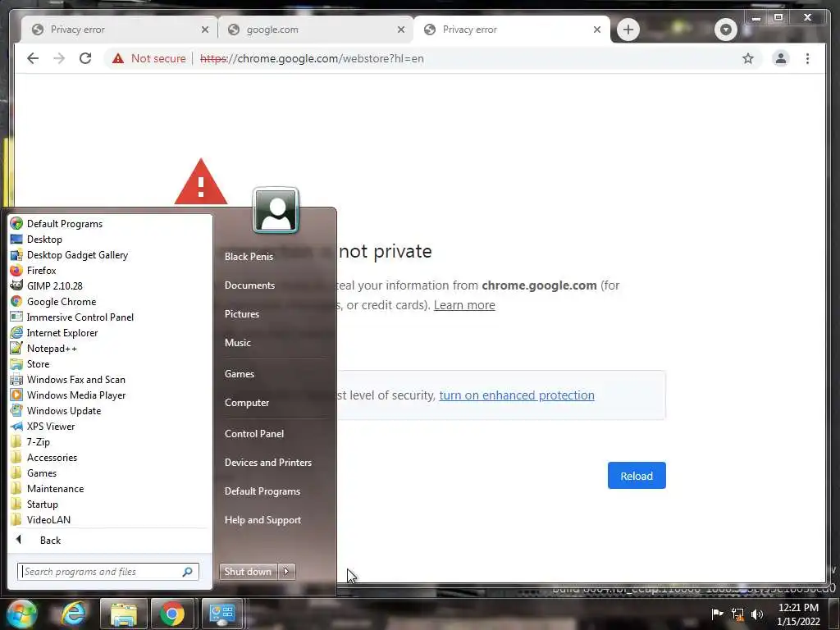Open Default Programs in the programs list
This screenshot has height=630, width=840.
(64, 224)
